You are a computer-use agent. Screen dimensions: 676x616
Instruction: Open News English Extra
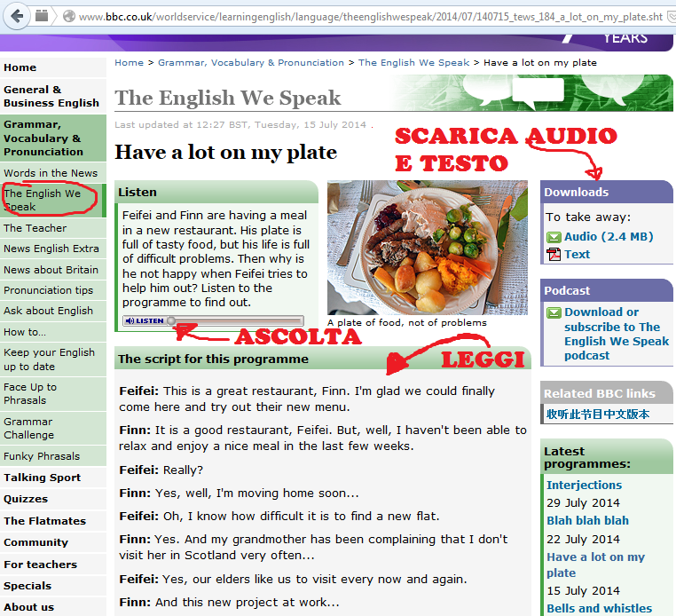coord(53,249)
